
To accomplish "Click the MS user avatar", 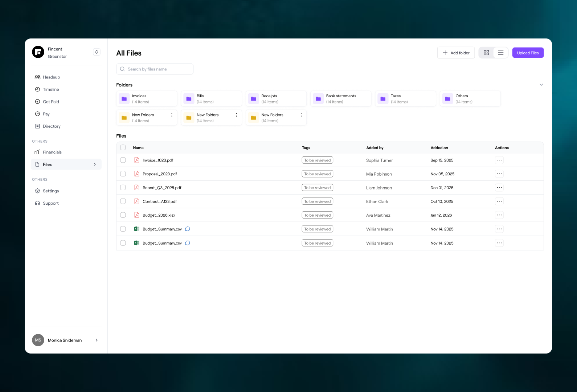I will [38, 340].
